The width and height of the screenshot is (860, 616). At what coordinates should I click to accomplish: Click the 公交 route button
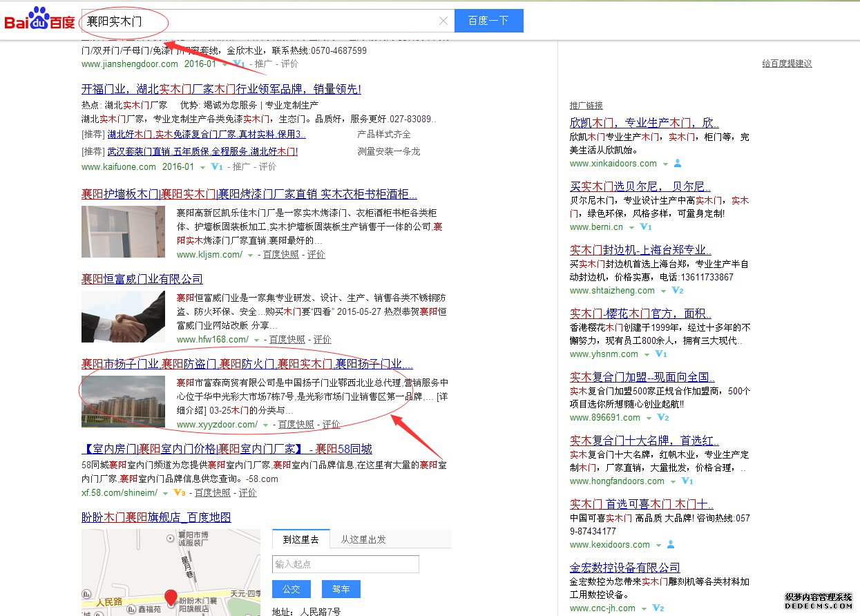[292, 589]
